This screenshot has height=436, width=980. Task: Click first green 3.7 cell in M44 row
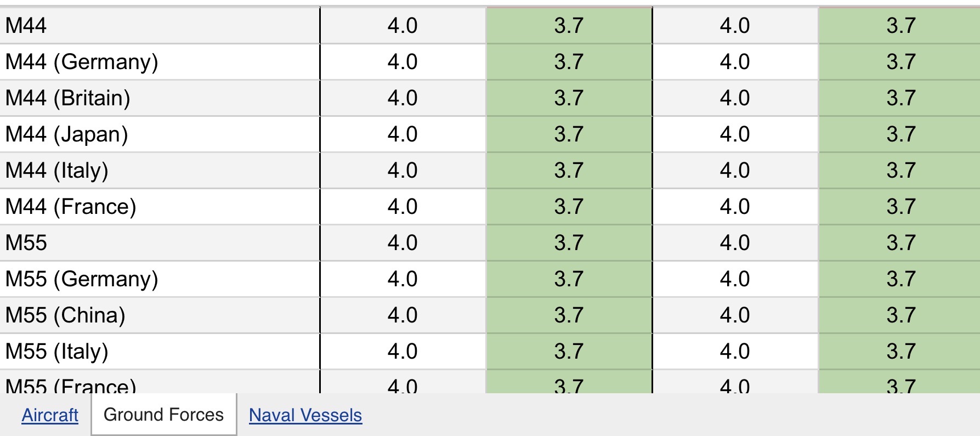(x=569, y=26)
